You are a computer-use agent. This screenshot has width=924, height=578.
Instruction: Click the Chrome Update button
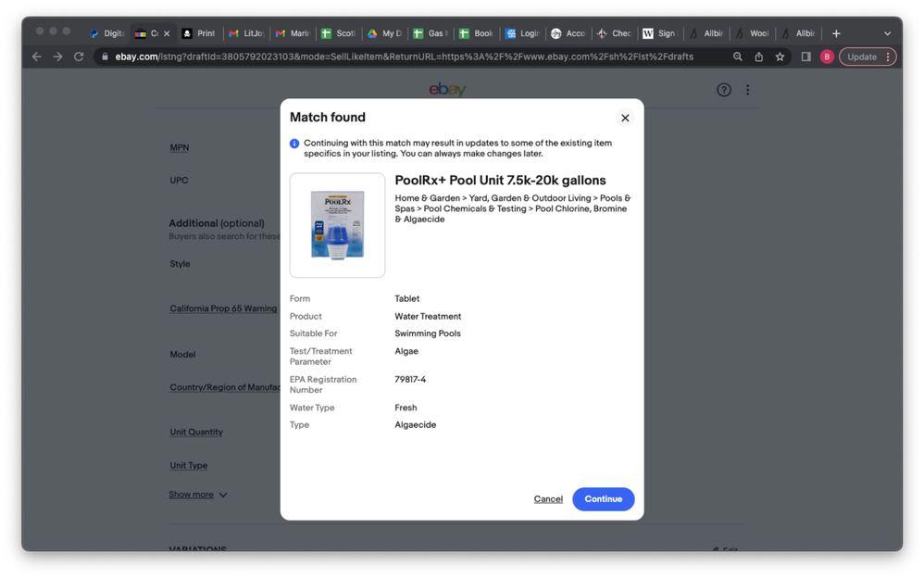click(868, 57)
